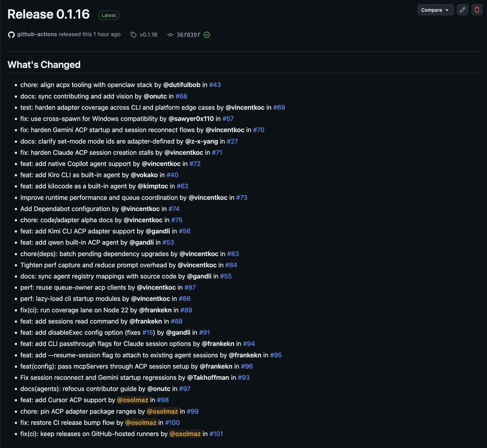Open @frankekn mention on sessions read line
This screenshot has height=448, width=487.
(x=146, y=321)
